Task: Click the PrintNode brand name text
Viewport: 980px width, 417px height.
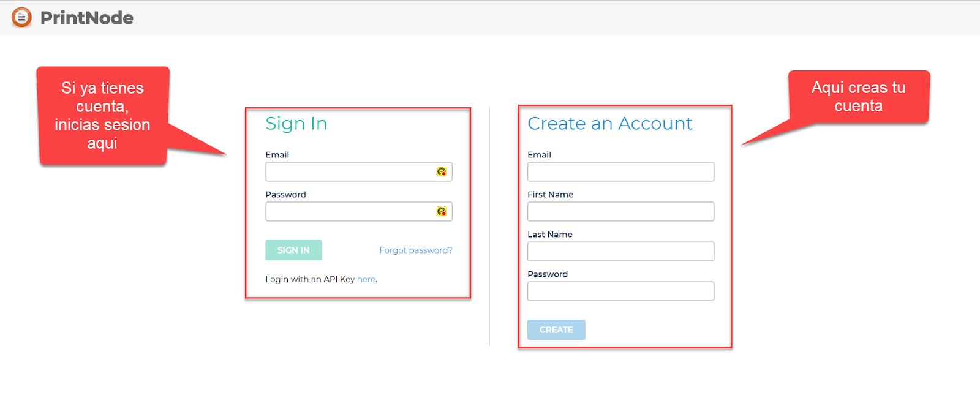Action: 87,18
